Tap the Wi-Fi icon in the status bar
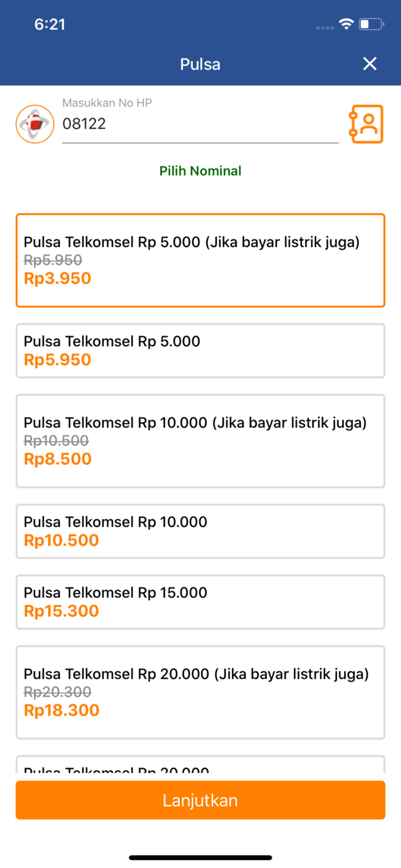 point(345,24)
